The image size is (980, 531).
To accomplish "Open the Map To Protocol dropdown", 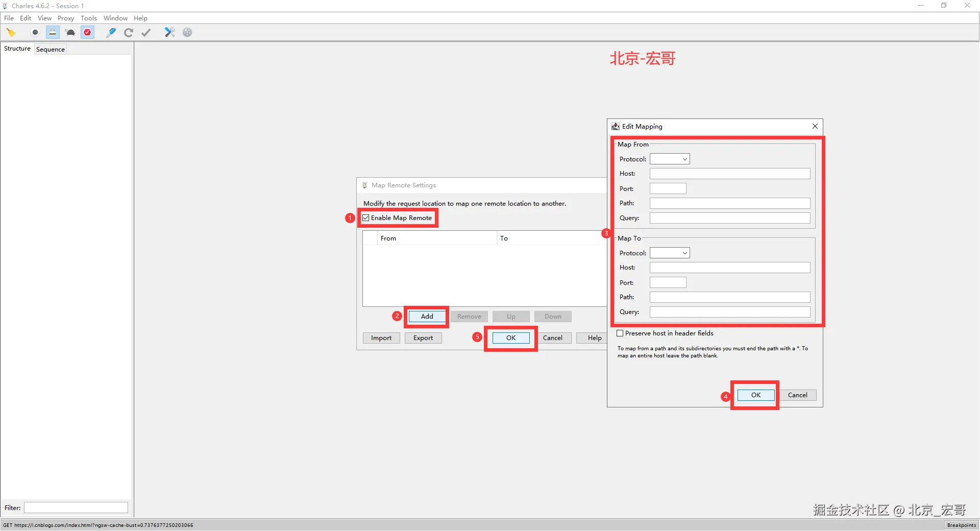I will pos(670,253).
